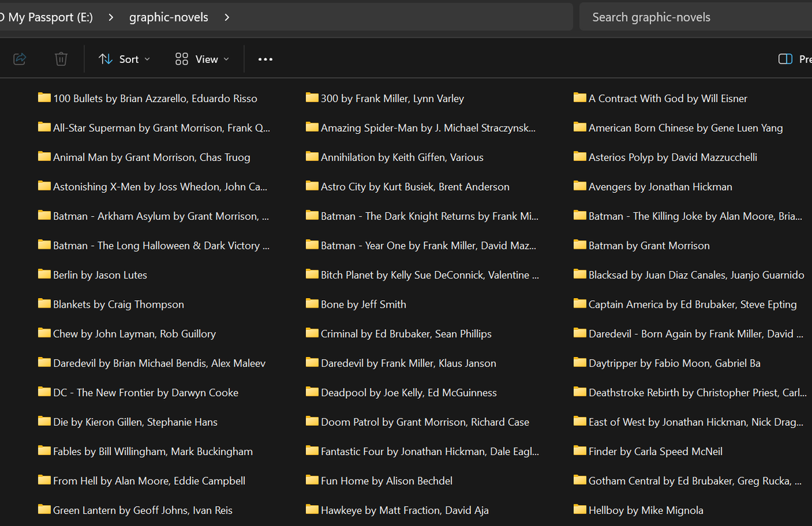This screenshot has width=812, height=526.
Task: Select folder icon for Batman - The Killing Joke
Action: pyautogui.click(x=580, y=216)
